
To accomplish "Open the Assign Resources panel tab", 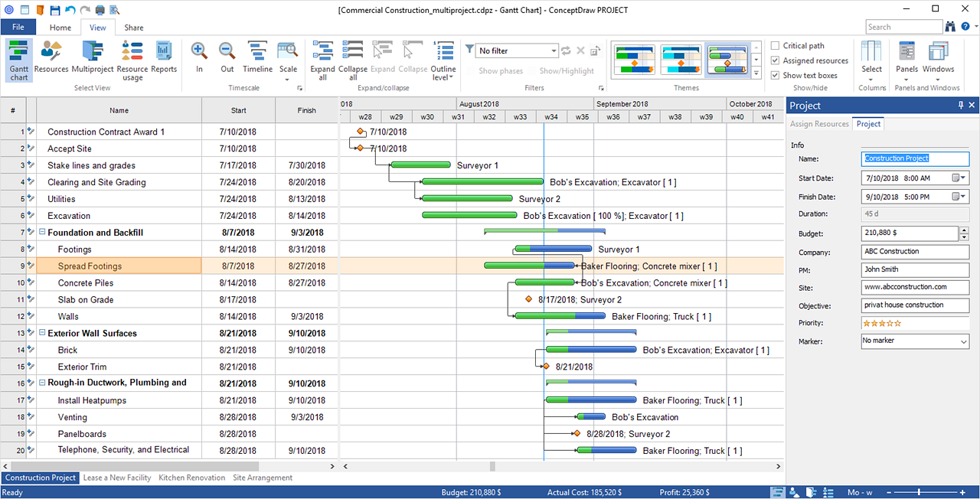I will [x=819, y=124].
